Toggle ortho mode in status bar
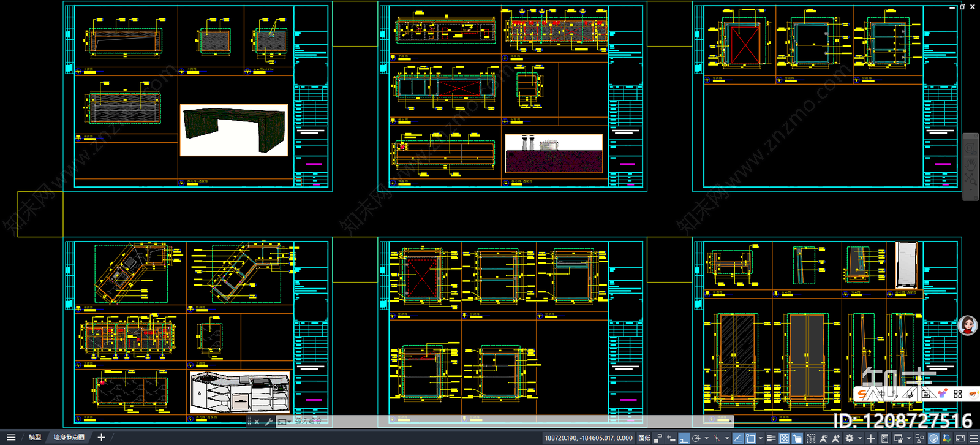 tap(684, 438)
